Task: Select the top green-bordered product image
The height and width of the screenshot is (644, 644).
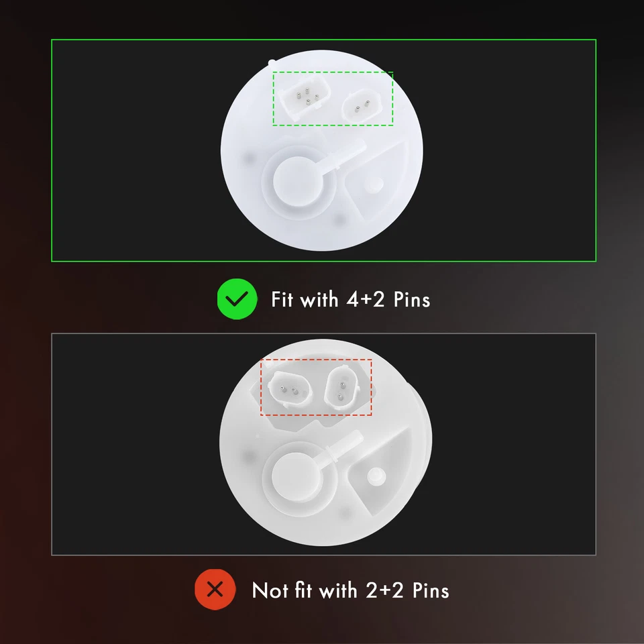Action: coord(323,150)
